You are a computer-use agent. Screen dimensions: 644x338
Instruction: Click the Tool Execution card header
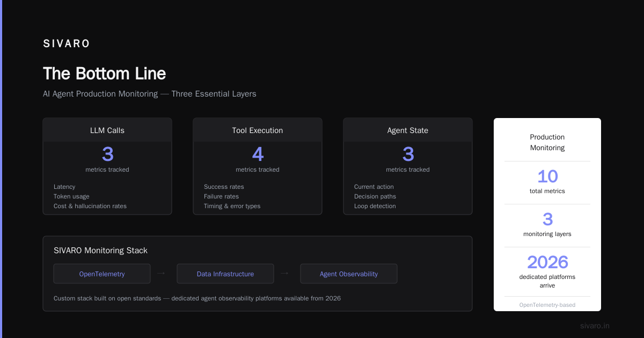coord(258,130)
